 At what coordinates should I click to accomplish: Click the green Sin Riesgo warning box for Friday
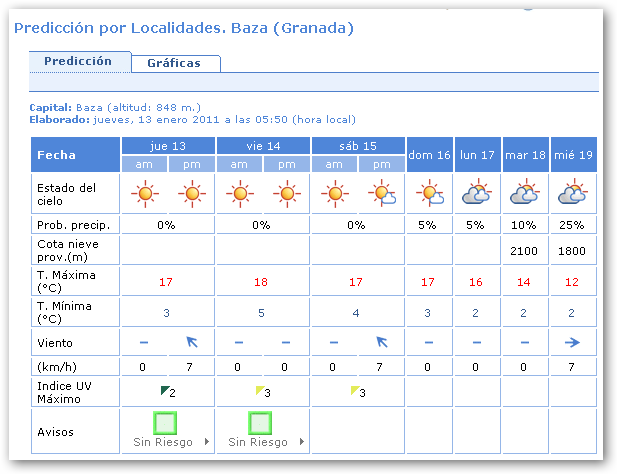click(260, 423)
